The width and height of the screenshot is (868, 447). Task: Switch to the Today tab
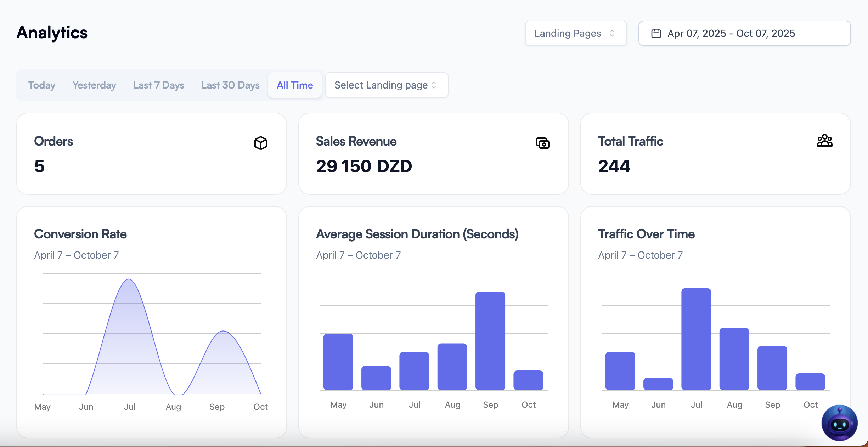[42, 85]
